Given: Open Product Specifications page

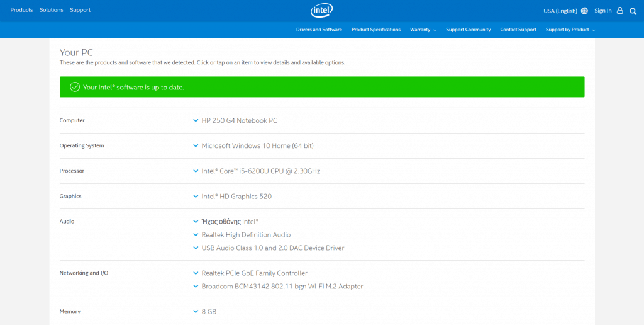Looking at the screenshot, I should pos(376,30).
